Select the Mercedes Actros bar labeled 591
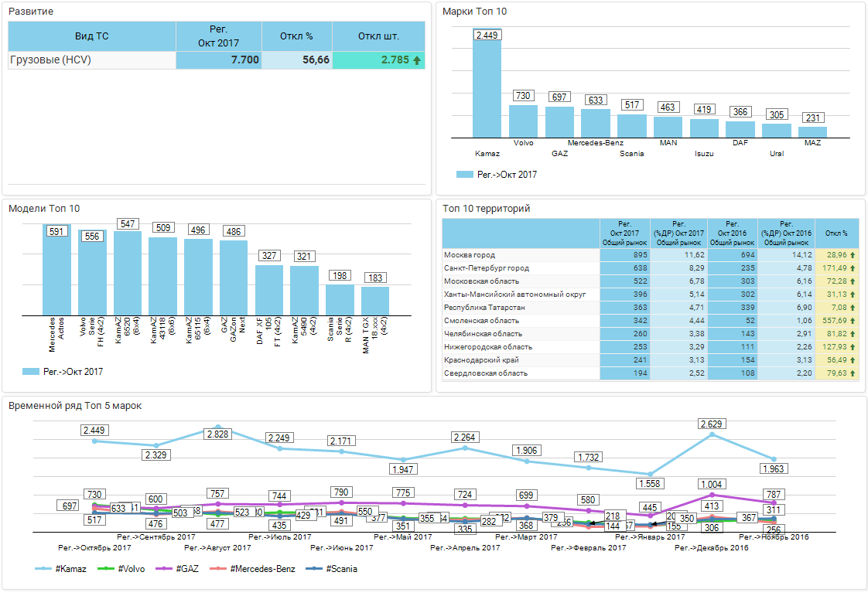This screenshot has height=613, width=868. click(x=57, y=270)
